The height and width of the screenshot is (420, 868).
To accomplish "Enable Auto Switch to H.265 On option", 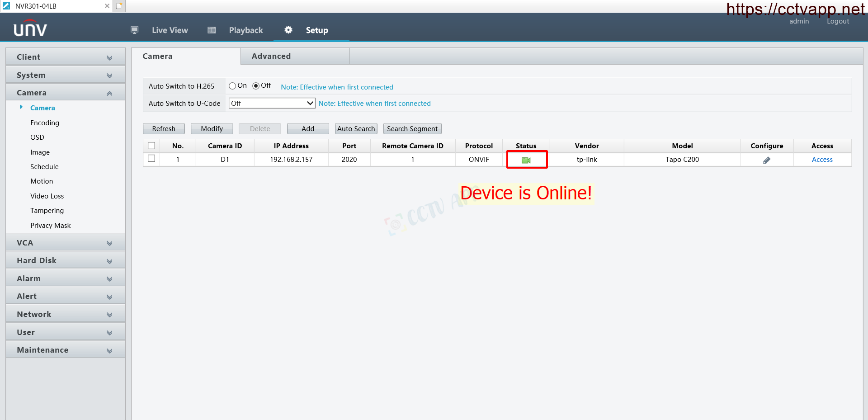I will coord(232,86).
